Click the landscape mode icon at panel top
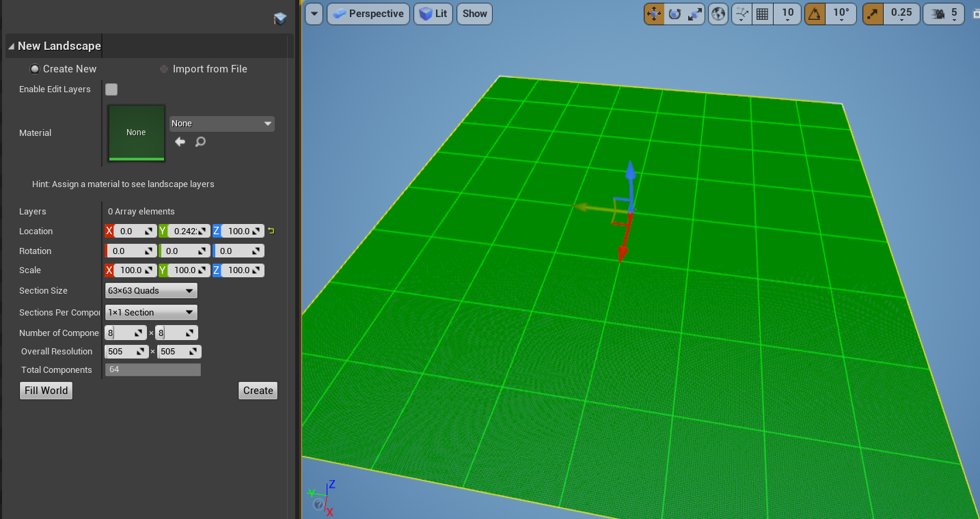This screenshot has height=519, width=980. pyautogui.click(x=280, y=19)
